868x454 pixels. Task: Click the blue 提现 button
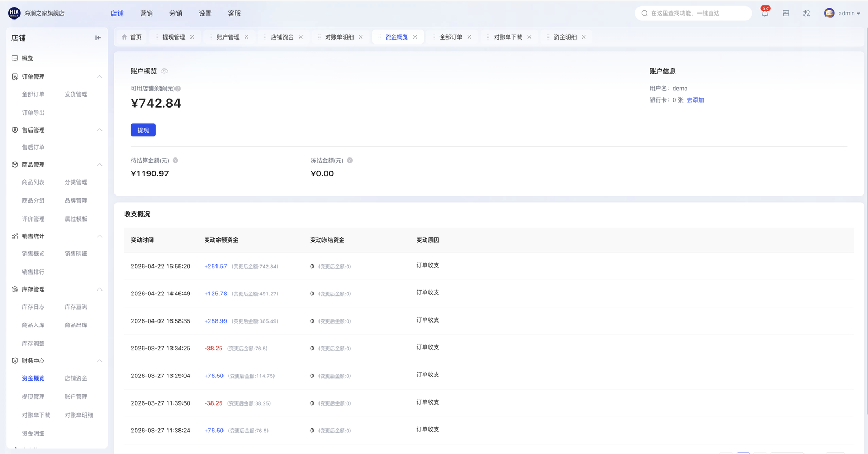(x=143, y=130)
